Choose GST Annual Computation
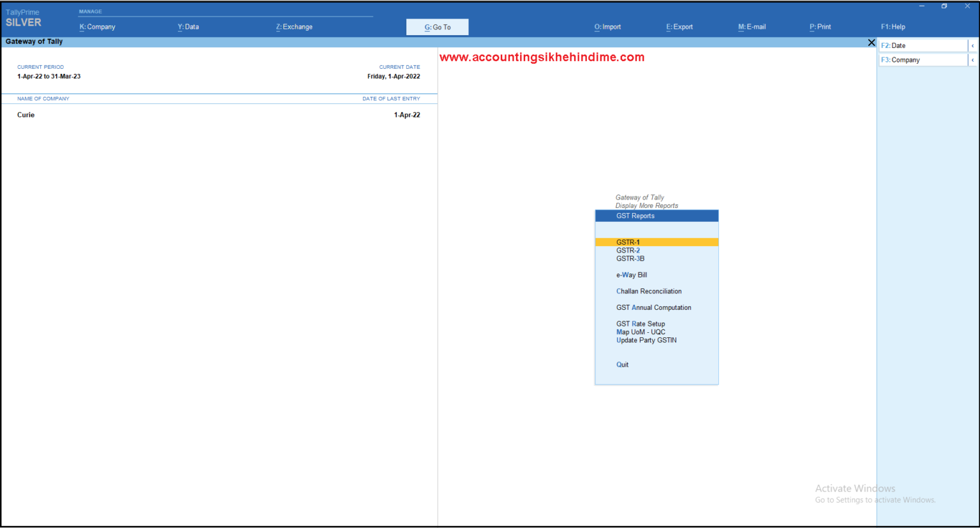Image resolution: width=980 pixels, height=528 pixels. point(653,307)
